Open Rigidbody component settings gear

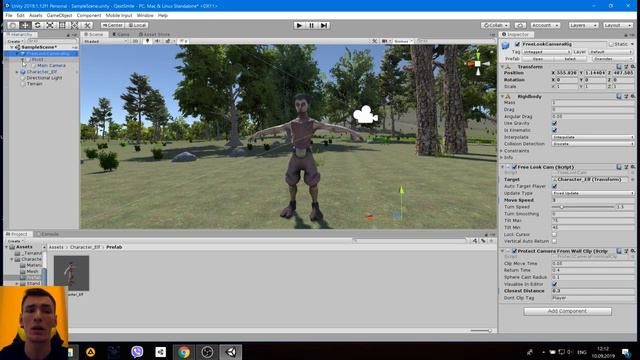click(632, 96)
